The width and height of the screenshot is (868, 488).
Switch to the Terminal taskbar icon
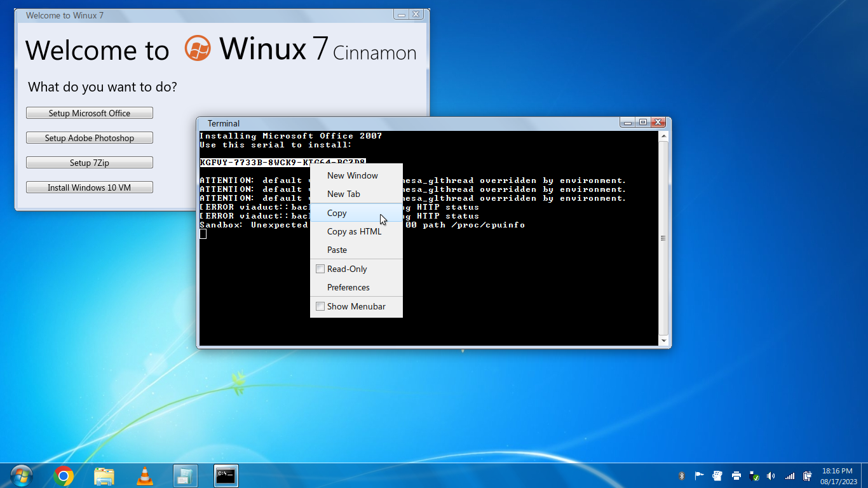click(226, 475)
